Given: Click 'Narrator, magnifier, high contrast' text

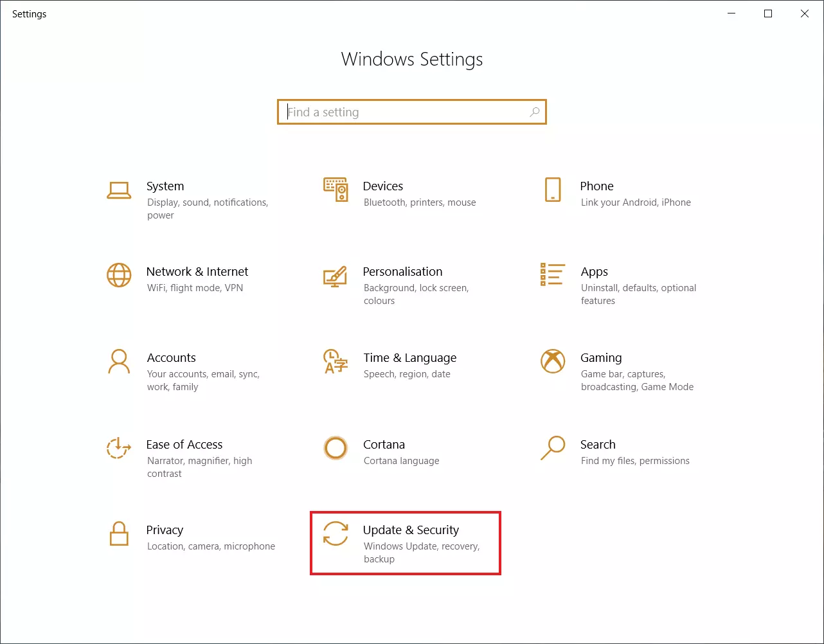Looking at the screenshot, I should (x=200, y=467).
